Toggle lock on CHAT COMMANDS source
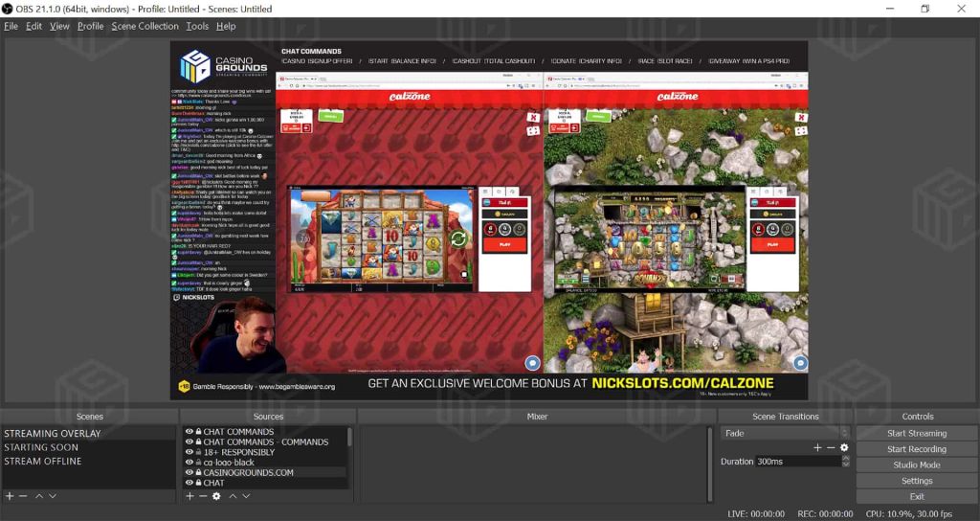 (198, 432)
